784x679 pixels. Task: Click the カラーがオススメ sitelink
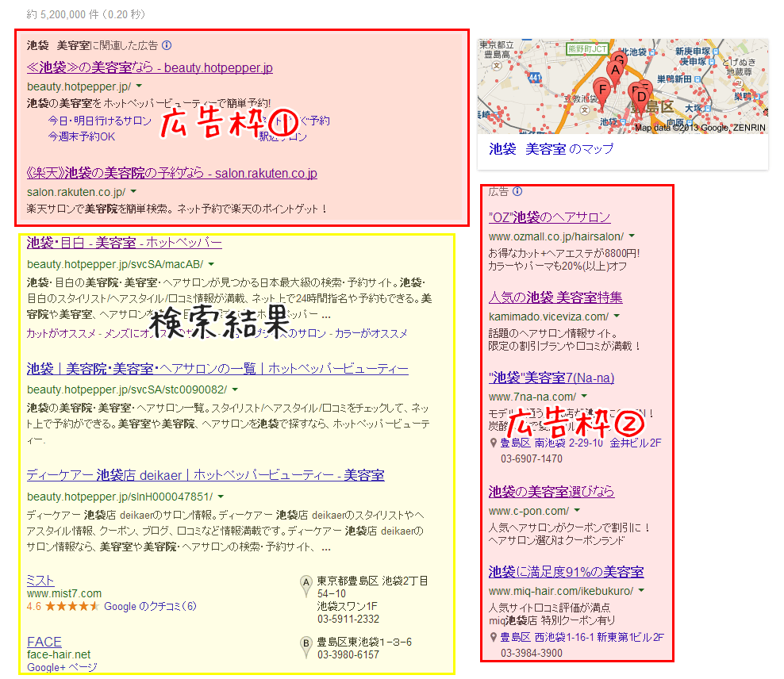pyautogui.click(x=371, y=333)
